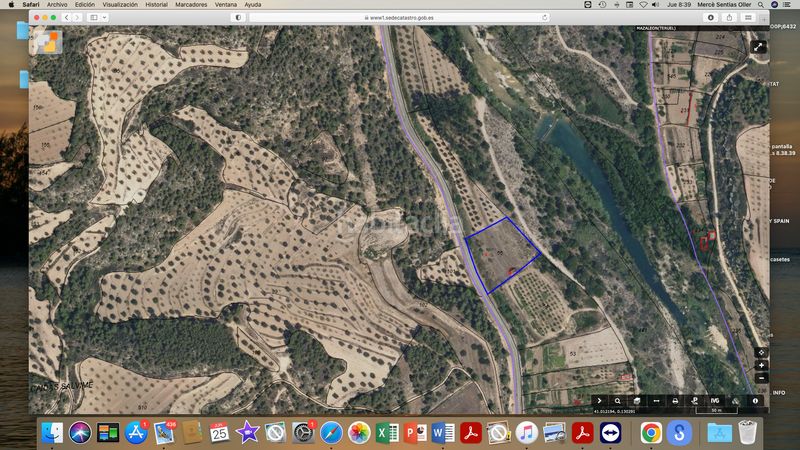Open the Historial menu

[157, 4]
